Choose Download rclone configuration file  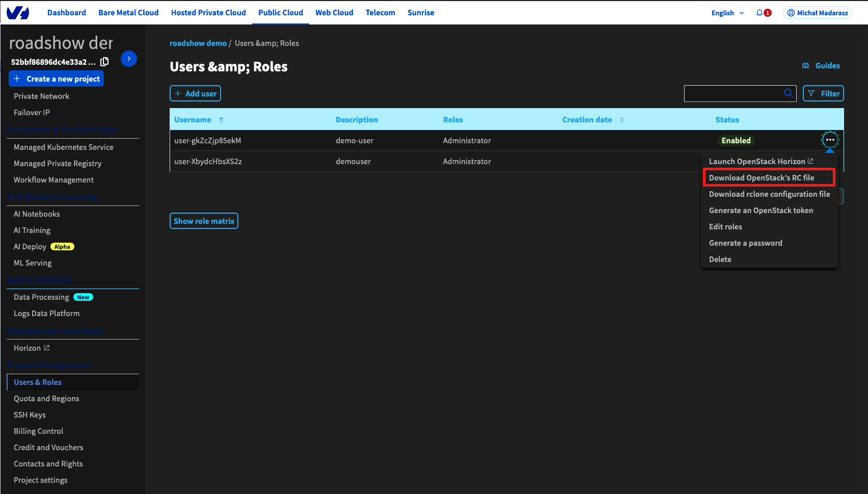[769, 194]
